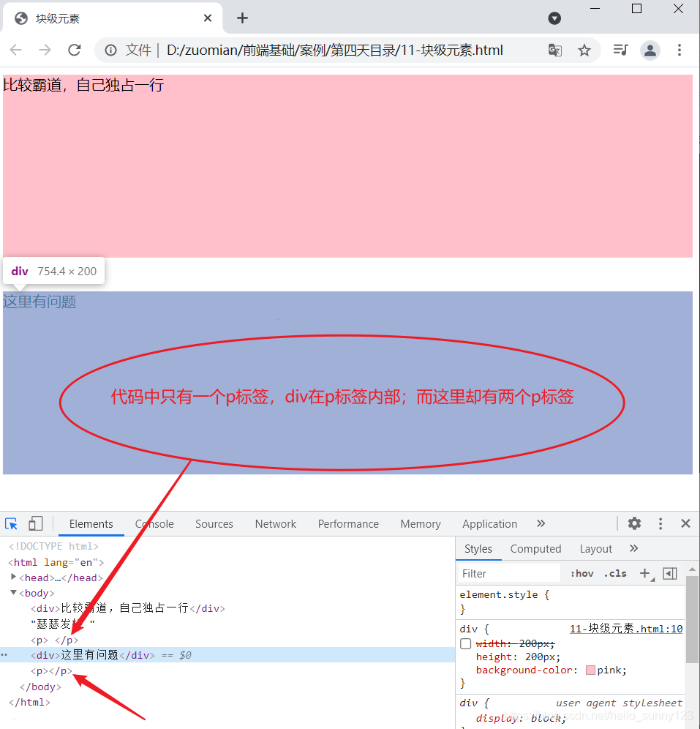The image size is (700, 729).
Task: Open the Computed styles tab
Action: 535,548
